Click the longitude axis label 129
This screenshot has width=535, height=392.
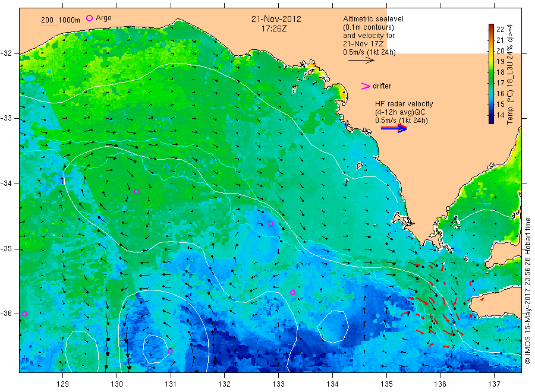(x=63, y=384)
